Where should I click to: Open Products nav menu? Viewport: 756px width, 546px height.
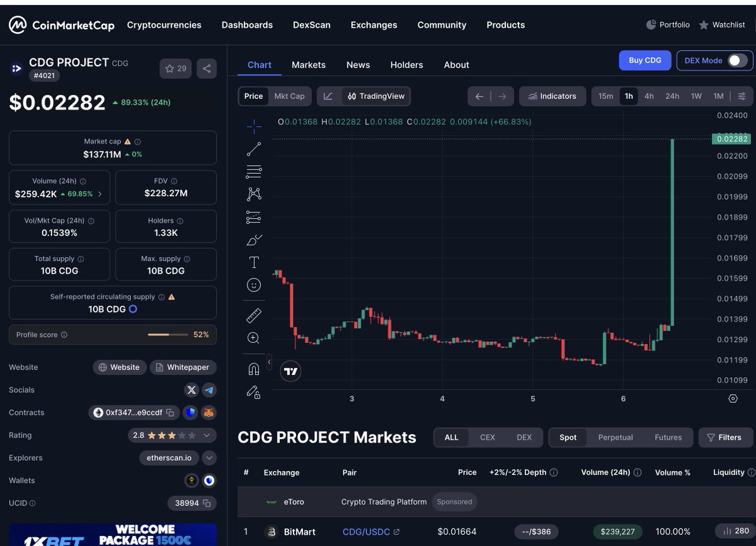pos(506,25)
